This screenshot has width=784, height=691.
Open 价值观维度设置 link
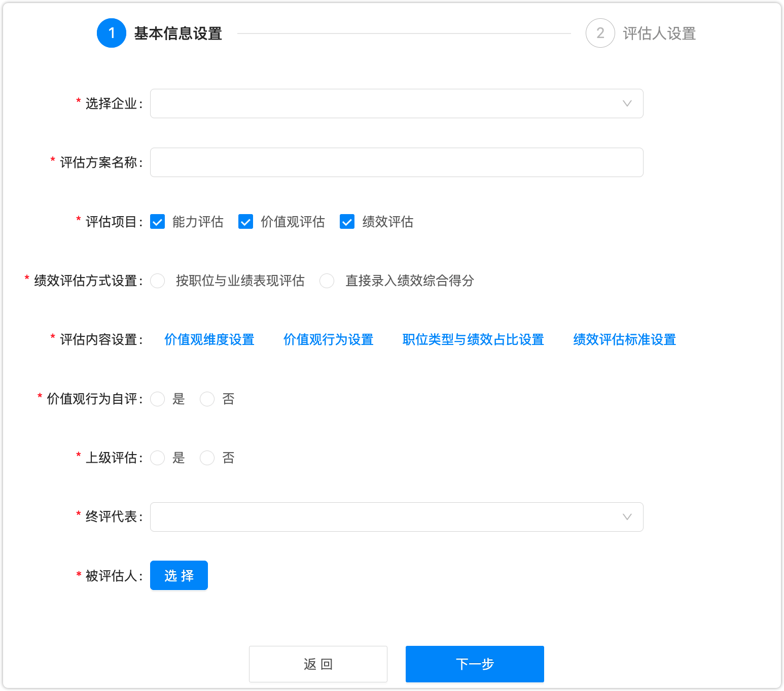[209, 339]
